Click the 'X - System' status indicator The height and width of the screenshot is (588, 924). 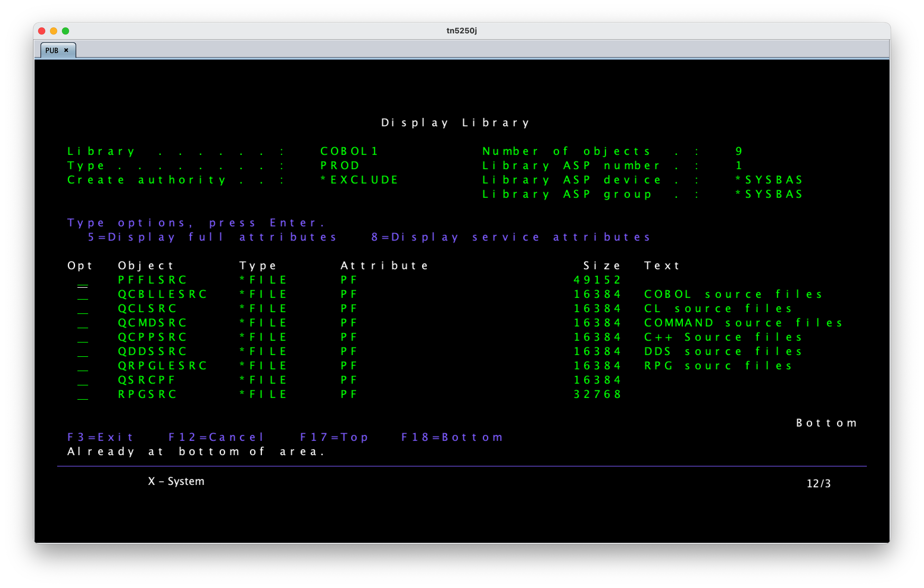(x=176, y=481)
